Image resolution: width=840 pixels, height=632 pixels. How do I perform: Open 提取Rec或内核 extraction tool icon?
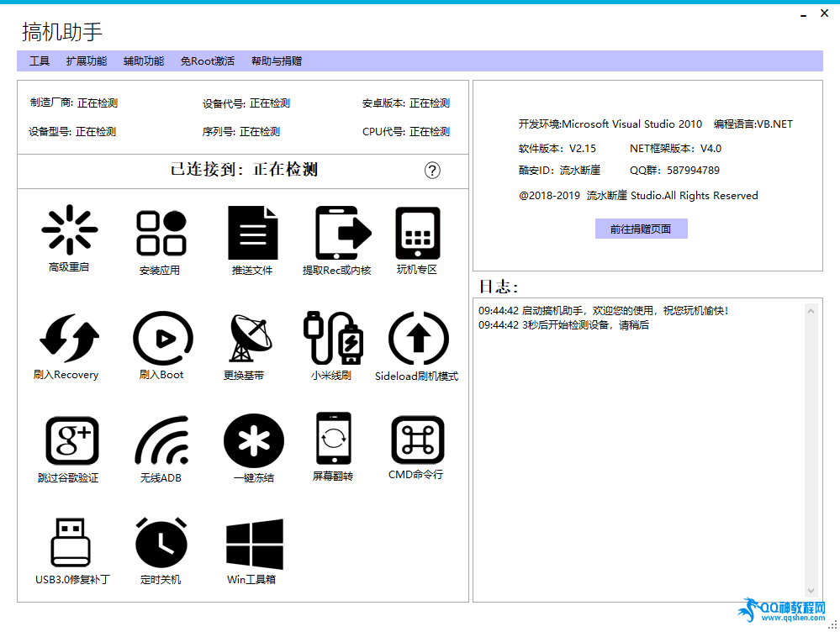tap(343, 233)
